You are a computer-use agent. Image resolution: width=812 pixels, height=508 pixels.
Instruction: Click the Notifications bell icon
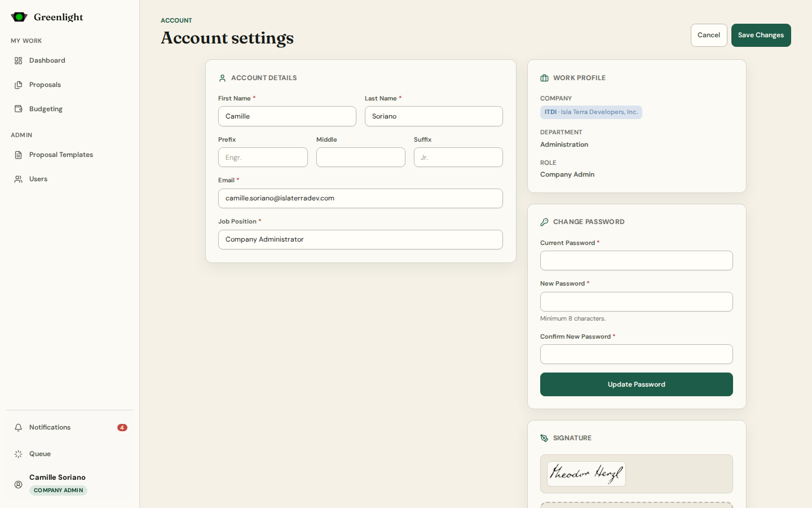click(x=19, y=427)
